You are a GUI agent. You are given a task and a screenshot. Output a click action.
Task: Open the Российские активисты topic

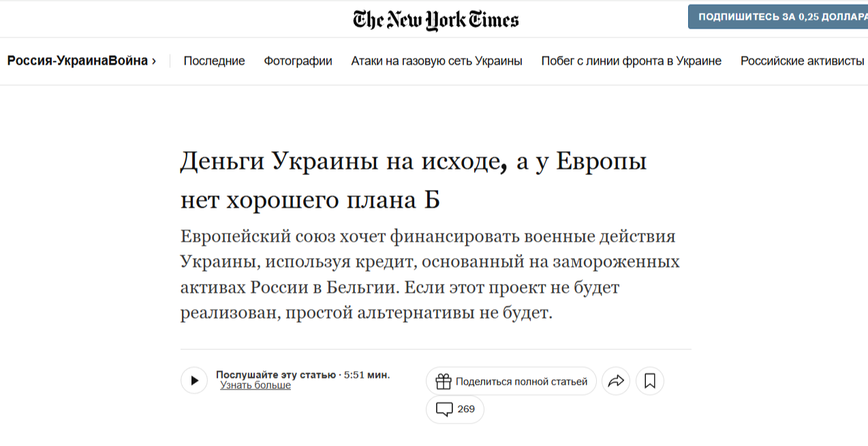click(802, 61)
